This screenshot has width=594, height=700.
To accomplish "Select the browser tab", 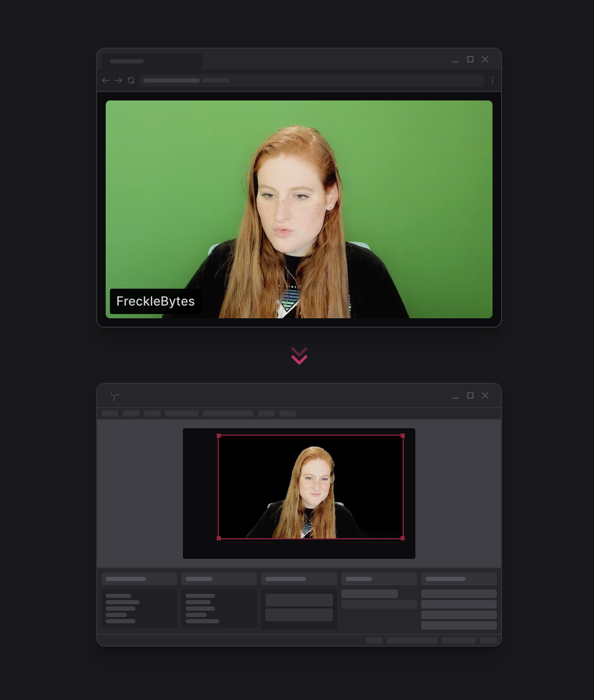I will tap(152, 61).
